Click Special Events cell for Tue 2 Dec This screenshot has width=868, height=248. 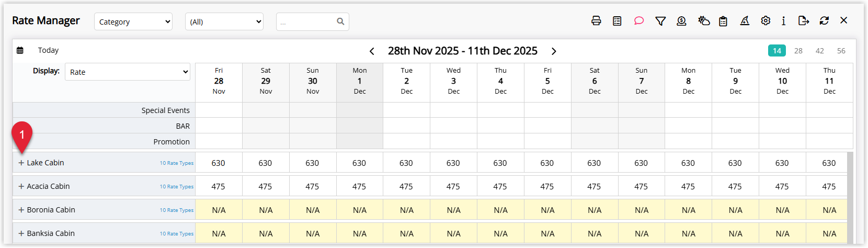click(406, 110)
